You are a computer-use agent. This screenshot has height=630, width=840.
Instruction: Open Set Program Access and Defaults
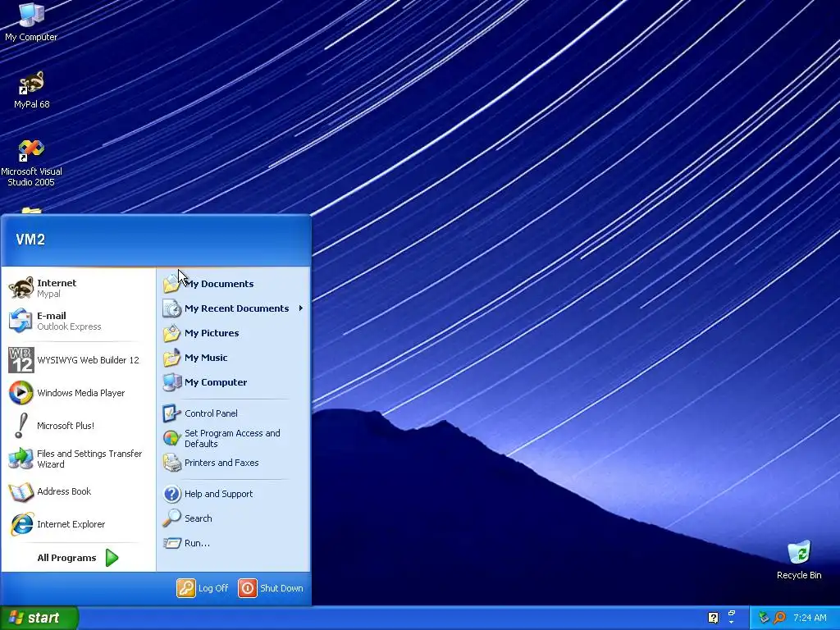tap(234, 438)
